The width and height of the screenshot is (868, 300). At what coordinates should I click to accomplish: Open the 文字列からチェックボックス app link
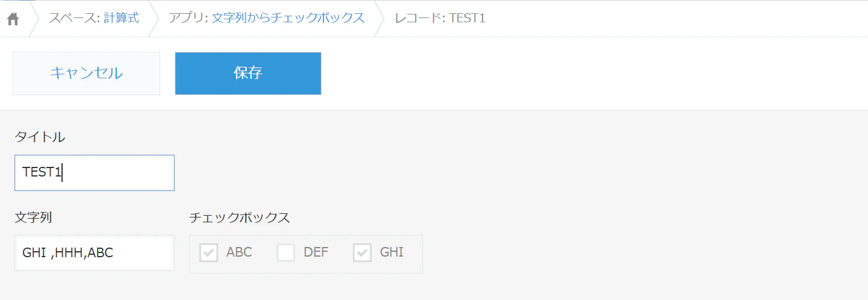(x=288, y=18)
